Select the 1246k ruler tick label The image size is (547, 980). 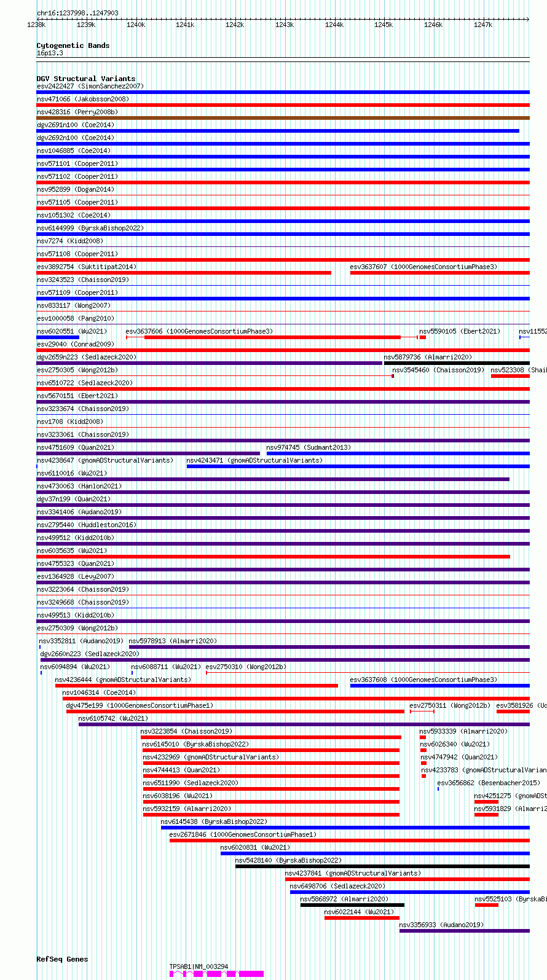tap(433, 25)
